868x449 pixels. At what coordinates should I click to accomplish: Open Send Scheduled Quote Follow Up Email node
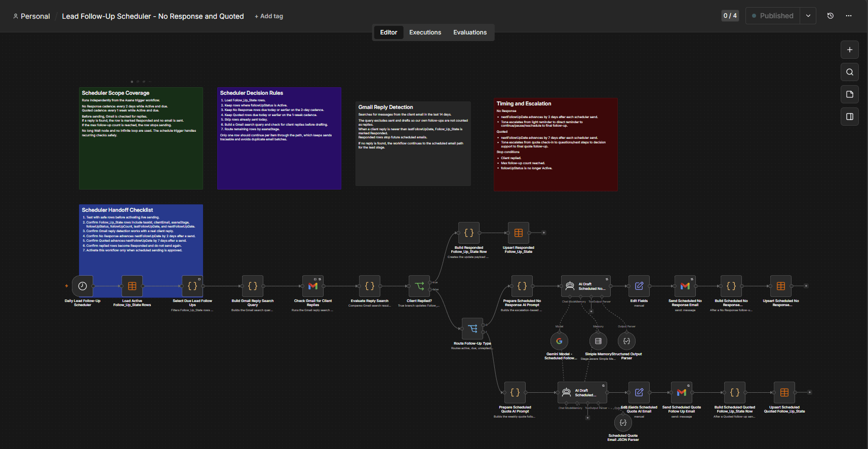(682, 393)
